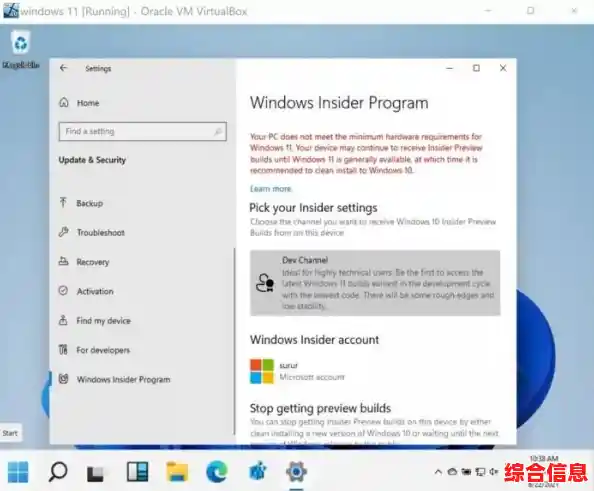Open taskbar Search

pos(58,472)
